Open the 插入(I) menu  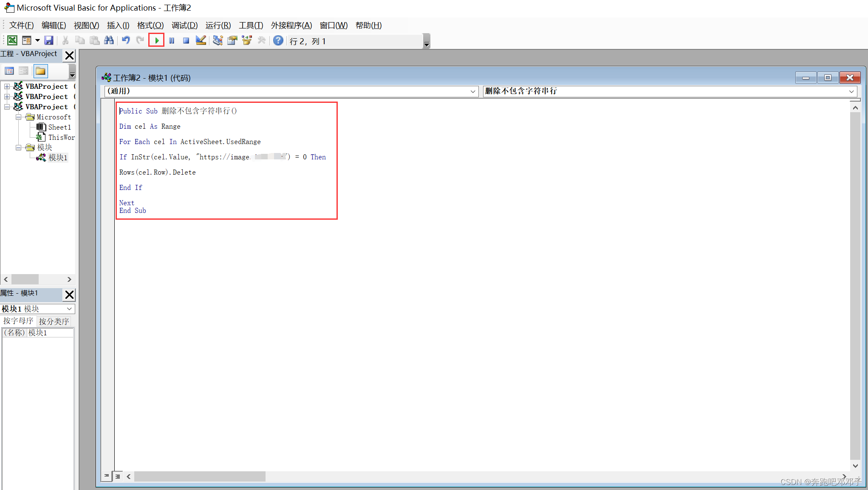point(118,25)
